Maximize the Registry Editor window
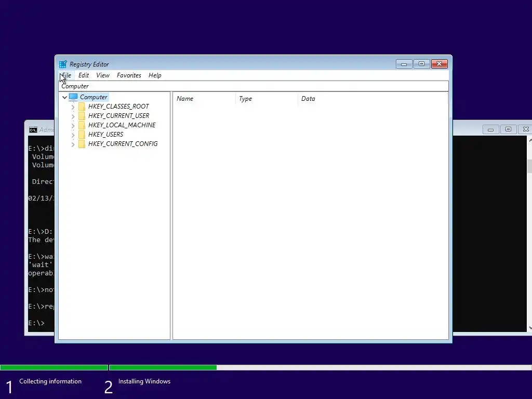 pyautogui.click(x=421, y=64)
